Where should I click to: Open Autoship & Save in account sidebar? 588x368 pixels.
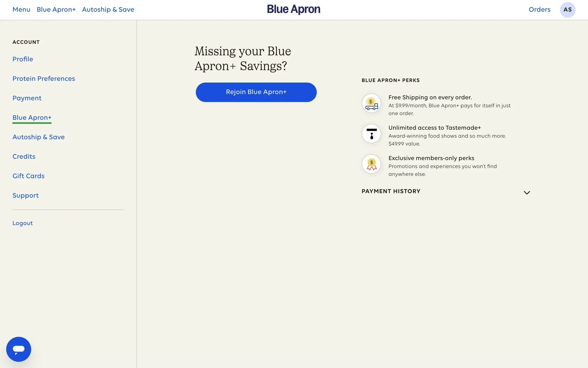pyautogui.click(x=39, y=137)
